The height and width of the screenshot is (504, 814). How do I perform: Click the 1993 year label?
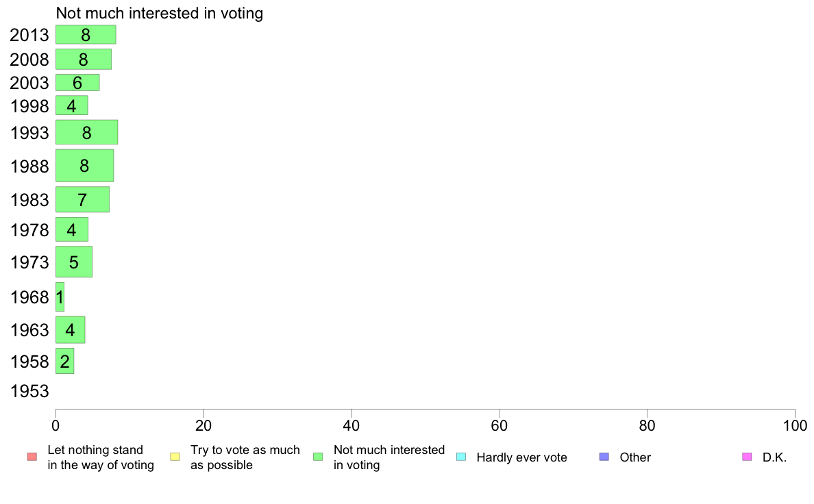(29, 133)
